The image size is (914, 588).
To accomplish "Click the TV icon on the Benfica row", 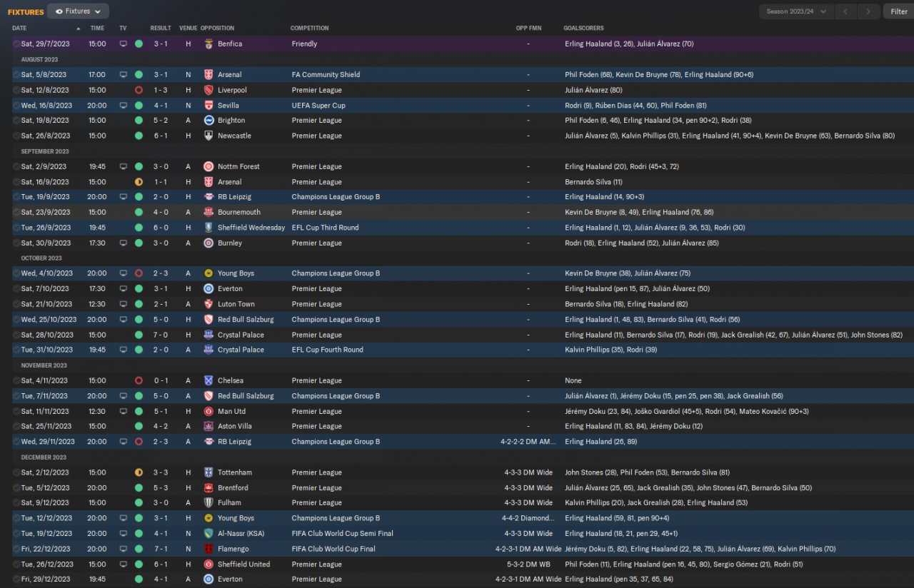I will [x=123, y=44].
